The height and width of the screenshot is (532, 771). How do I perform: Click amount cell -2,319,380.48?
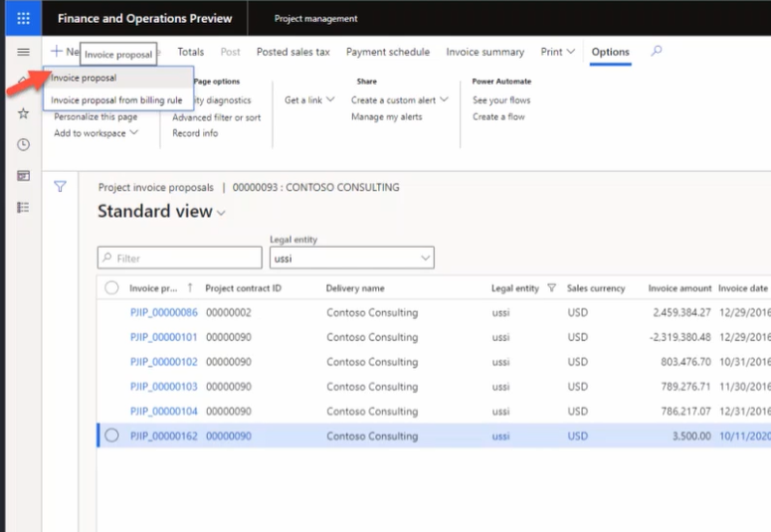pyautogui.click(x=680, y=337)
